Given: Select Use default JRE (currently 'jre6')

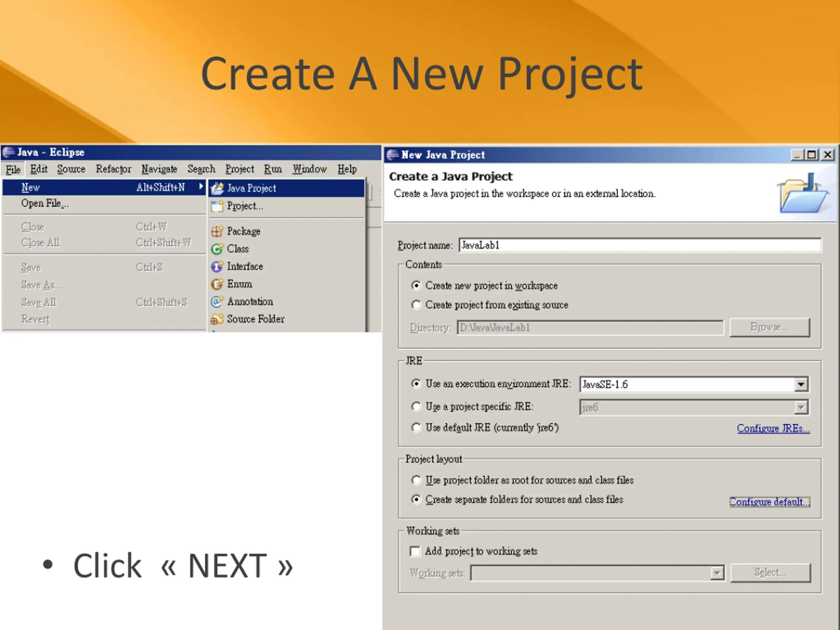Looking at the screenshot, I should (416, 428).
